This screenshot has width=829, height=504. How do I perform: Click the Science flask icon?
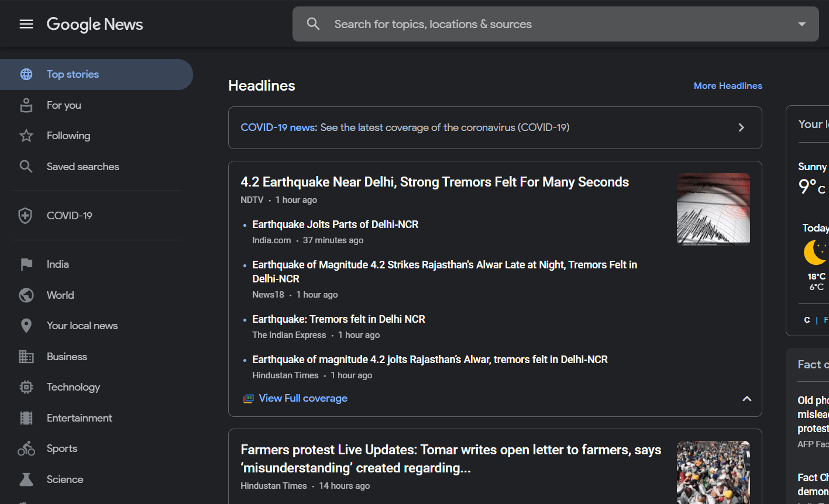(26, 479)
